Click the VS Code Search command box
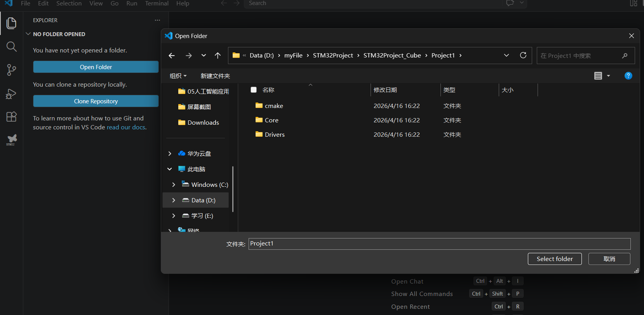The height and width of the screenshot is (315, 644). click(x=373, y=3)
